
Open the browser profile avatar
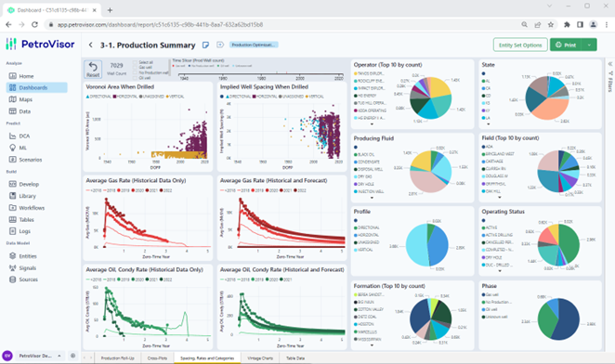pos(593,24)
